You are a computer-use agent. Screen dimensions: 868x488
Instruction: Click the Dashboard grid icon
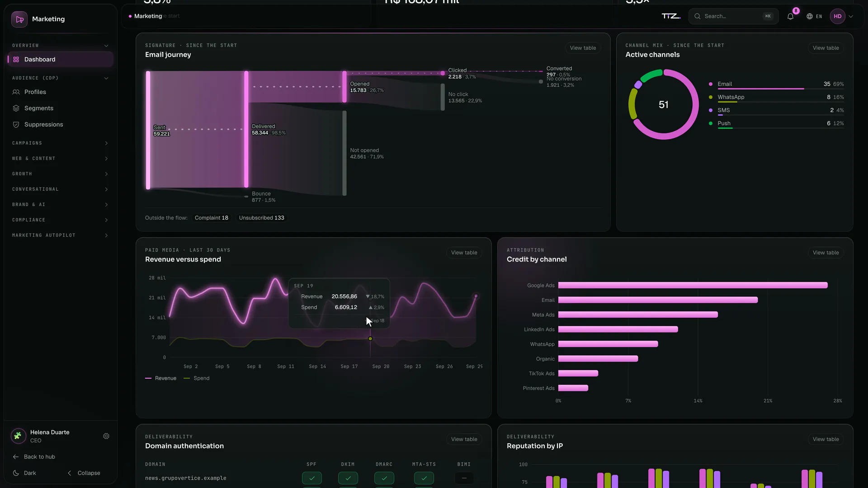pos(16,59)
